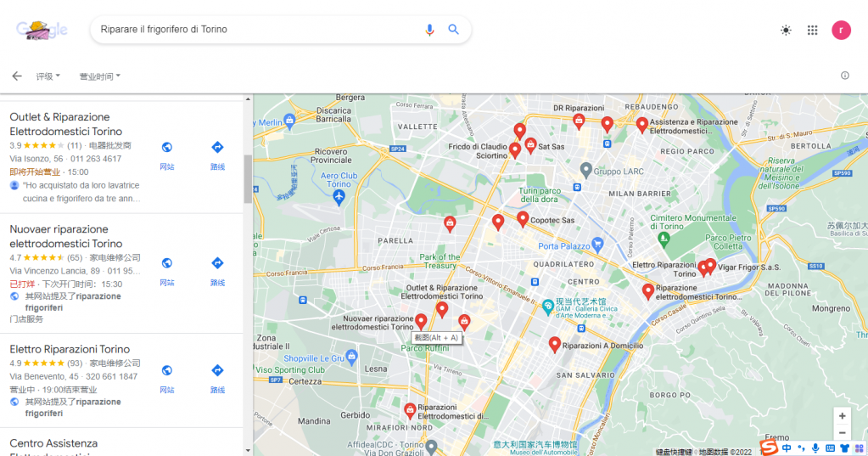Click the info icon above the map
This screenshot has height=456, width=868.
(845, 76)
